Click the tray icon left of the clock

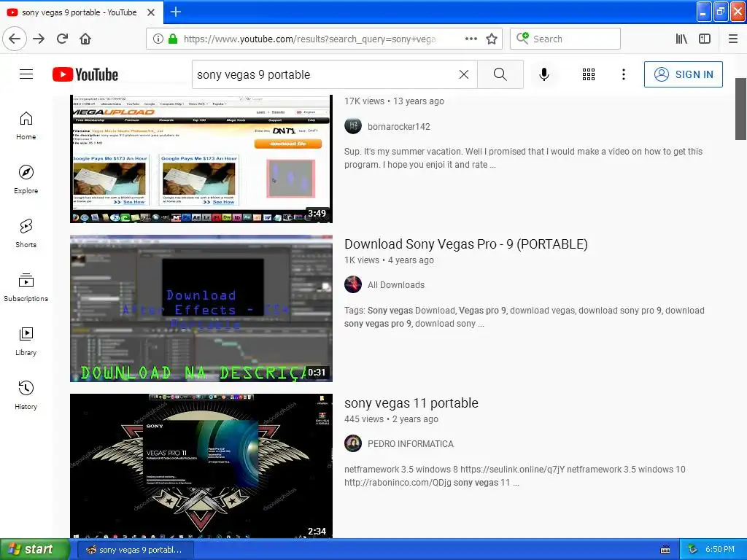pos(692,550)
